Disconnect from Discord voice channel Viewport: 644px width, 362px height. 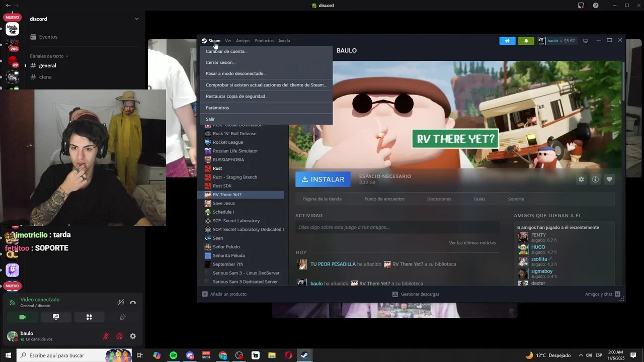tap(133, 303)
